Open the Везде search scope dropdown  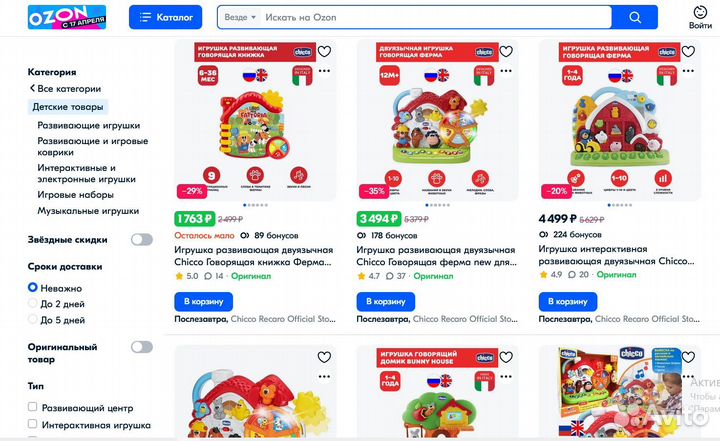240,17
